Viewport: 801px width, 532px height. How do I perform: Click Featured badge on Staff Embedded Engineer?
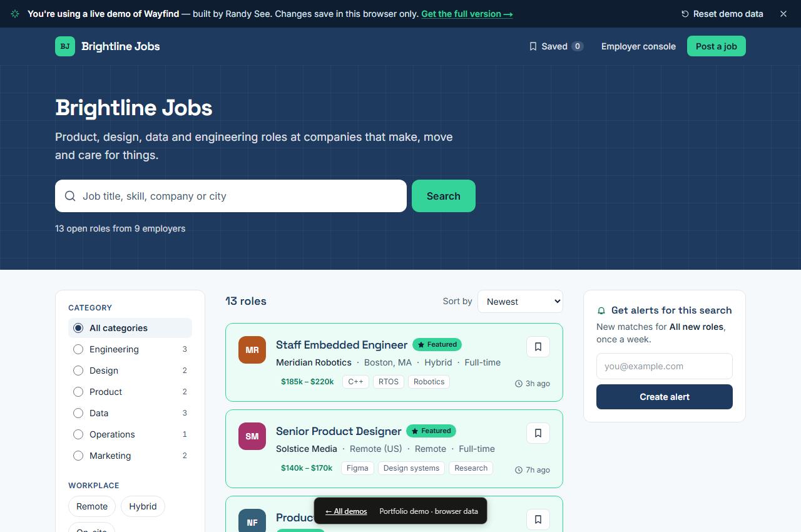[x=437, y=344]
